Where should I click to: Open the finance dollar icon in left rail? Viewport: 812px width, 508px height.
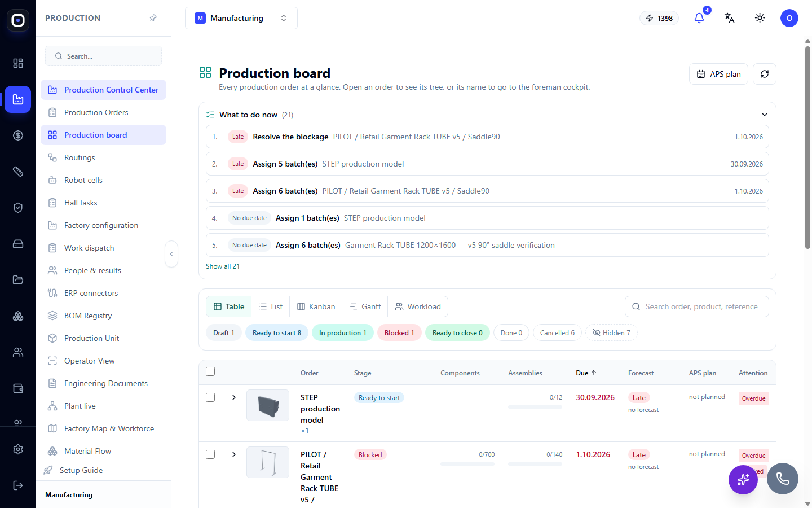pos(18,135)
